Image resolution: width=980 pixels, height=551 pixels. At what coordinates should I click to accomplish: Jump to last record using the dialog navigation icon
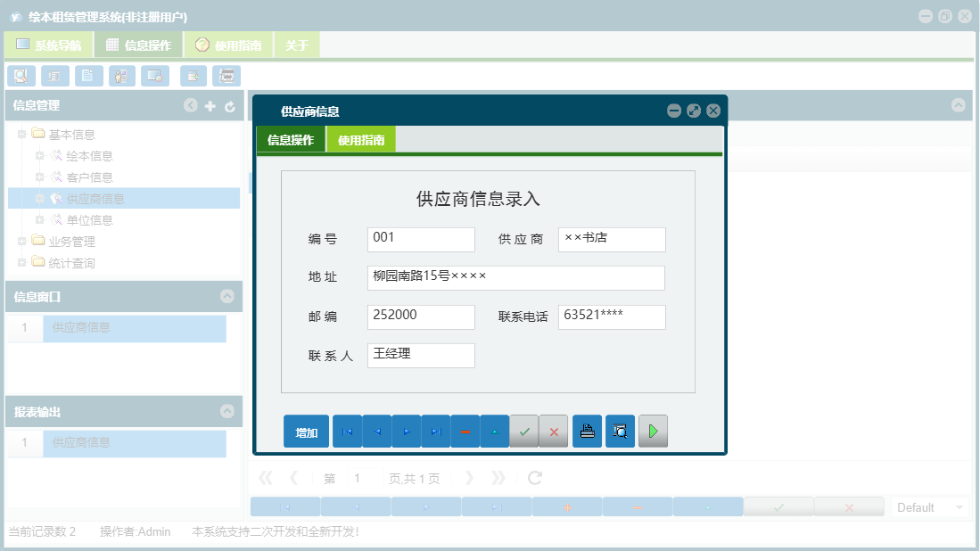coord(437,431)
